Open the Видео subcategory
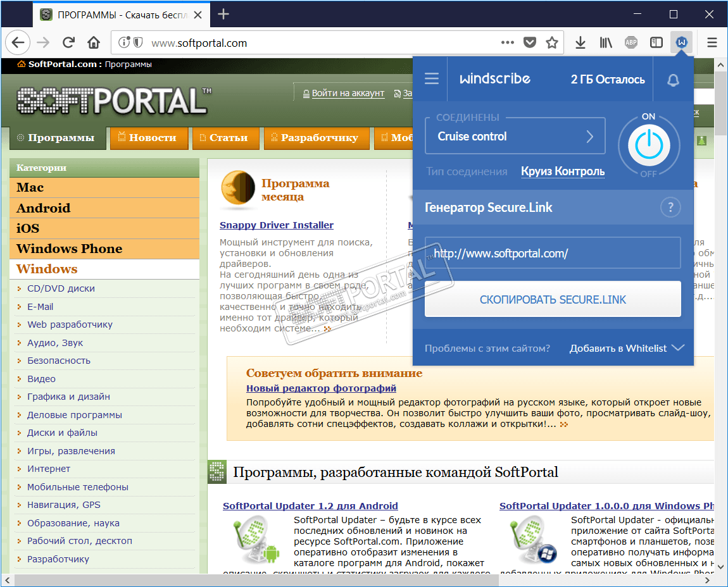 pos(41,379)
